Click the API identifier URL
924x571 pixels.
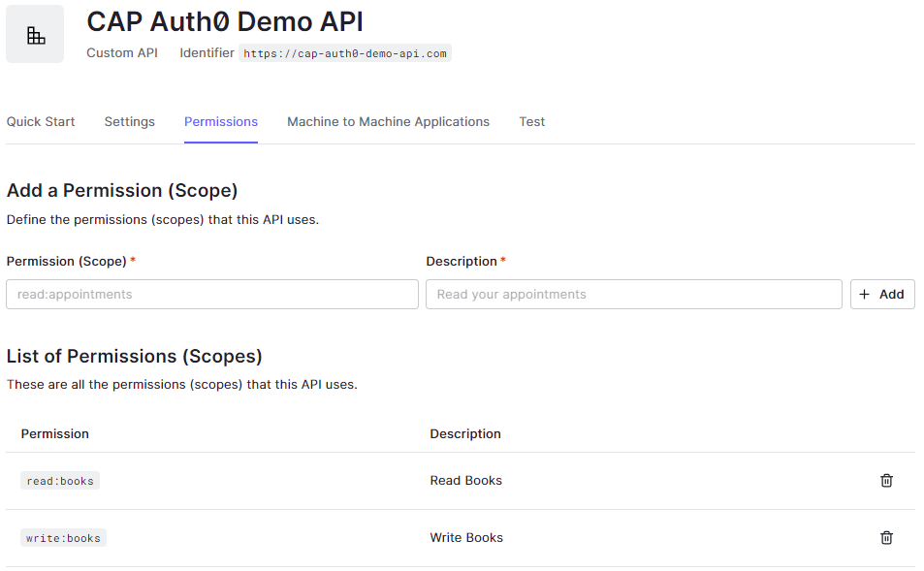click(345, 53)
